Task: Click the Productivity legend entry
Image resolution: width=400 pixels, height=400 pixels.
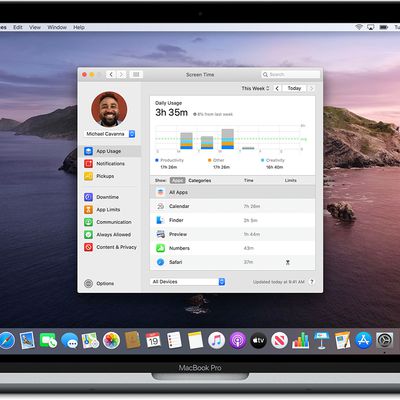Action: point(169,163)
